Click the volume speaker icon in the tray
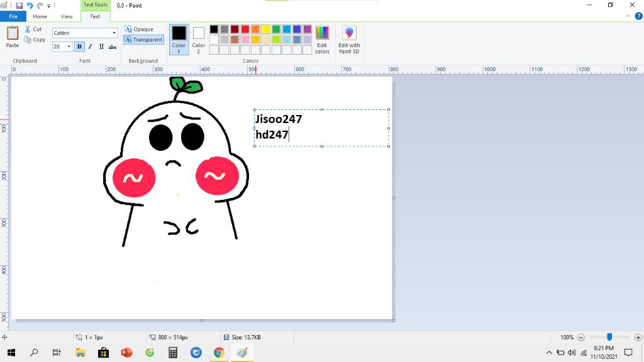This screenshot has height=362, width=644. (x=571, y=353)
